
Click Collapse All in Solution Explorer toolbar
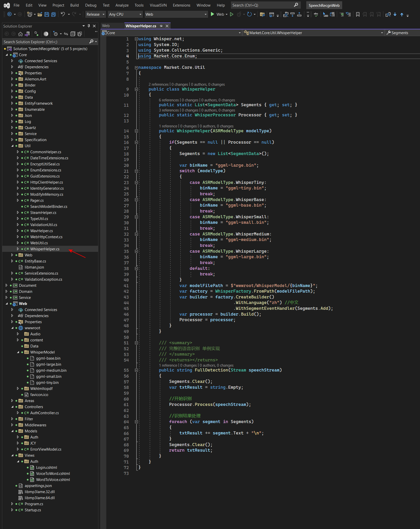(73, 34)
